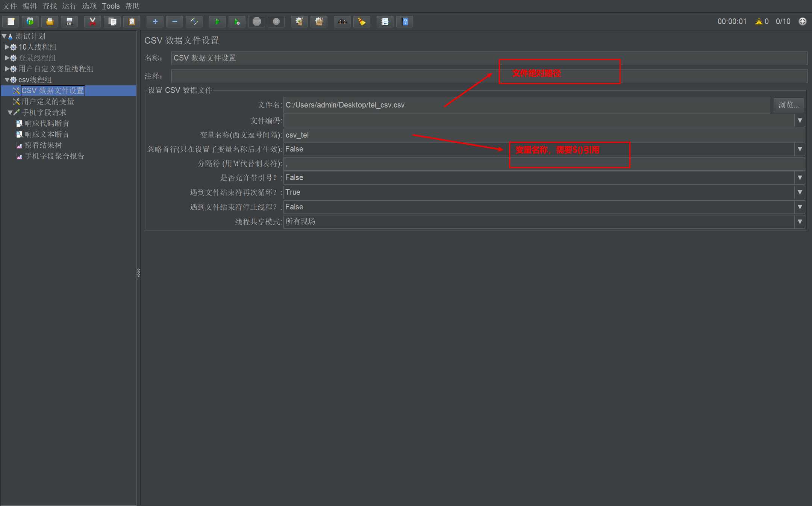
Task: Click the 变量名称 field containing csv_tel
Action: click(x=544, y=135)
